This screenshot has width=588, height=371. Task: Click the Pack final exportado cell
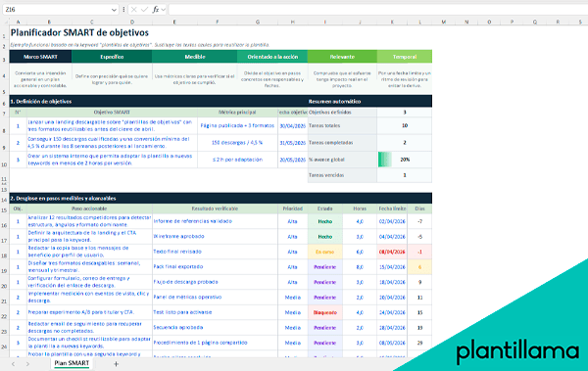(x=215, y=267)
